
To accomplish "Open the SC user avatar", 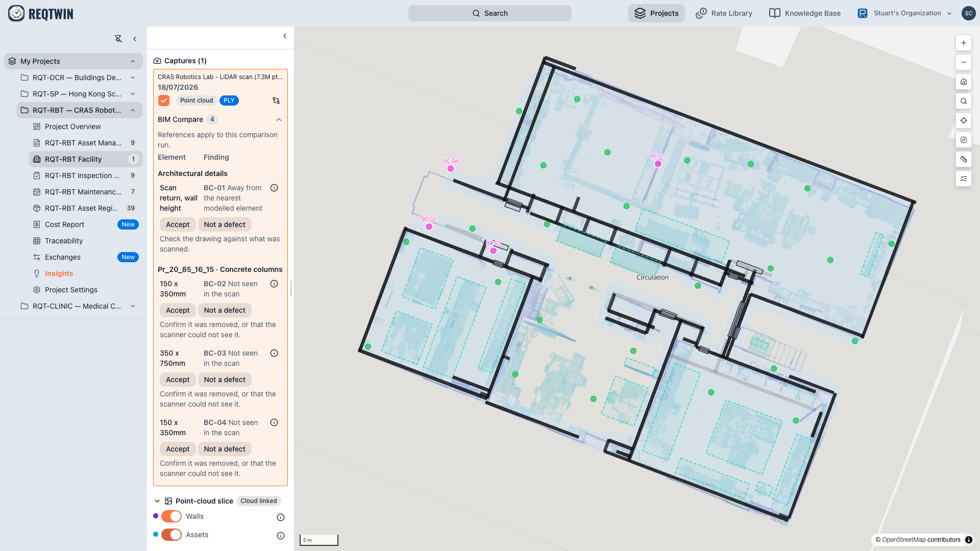I will 968,13.
